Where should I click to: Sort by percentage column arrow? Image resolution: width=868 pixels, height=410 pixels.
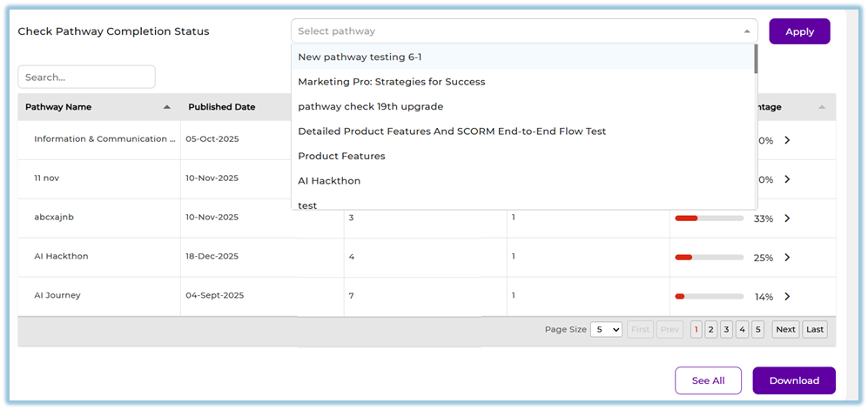coord(822,107)
